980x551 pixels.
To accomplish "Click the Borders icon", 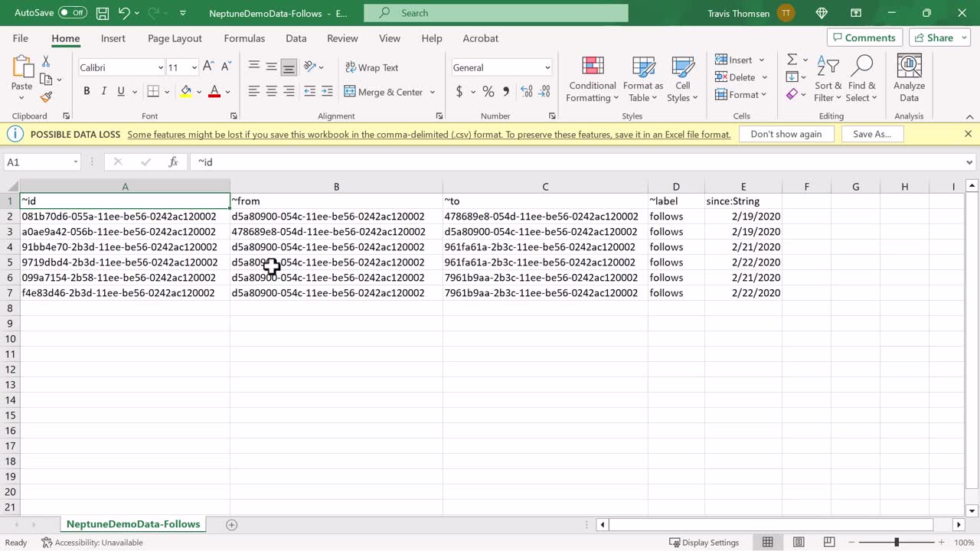I will pos(153,92).
